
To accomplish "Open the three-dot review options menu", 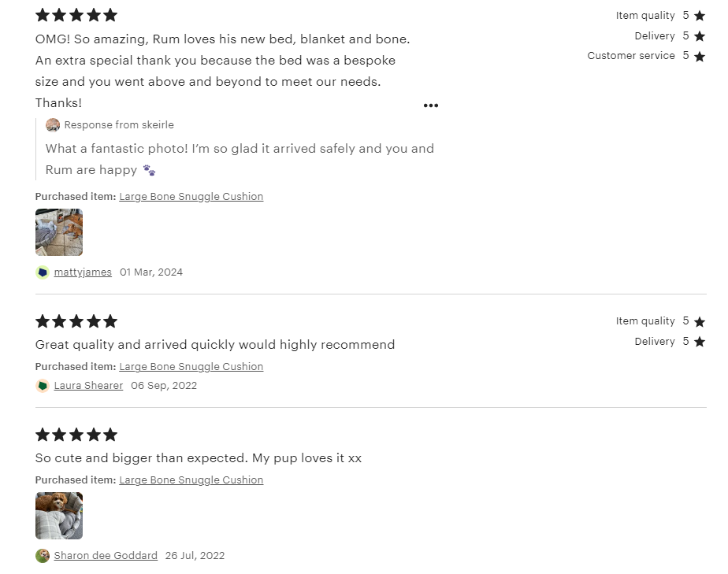I will click(430, 106).
